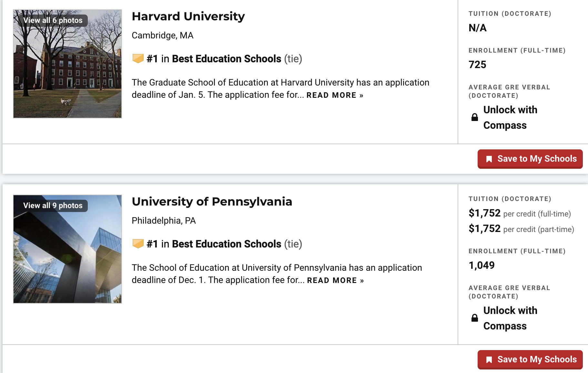Click the gold badge icon beside Harvard's ranking
Viewport: 588px width, 373px height.
[x=138, y=59]
